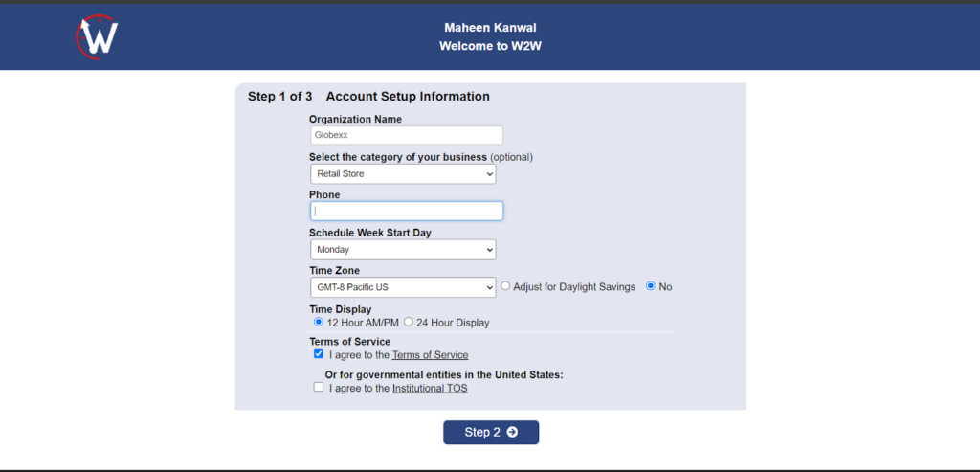This screenshot has height=472, width=980.
Task: Choose the No daylight savings radio
Action: pos(651,286)
